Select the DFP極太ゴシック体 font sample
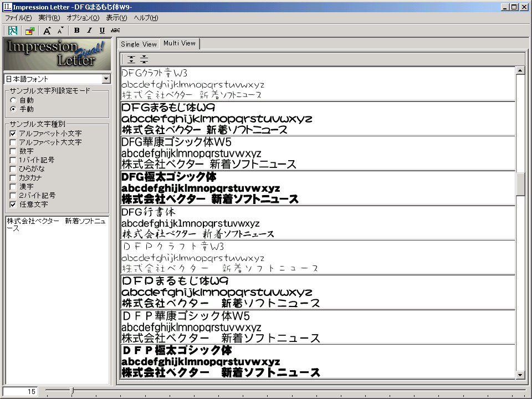Viewport: 532px width, 399px height. pyautogui.click(x=318, y=361)
